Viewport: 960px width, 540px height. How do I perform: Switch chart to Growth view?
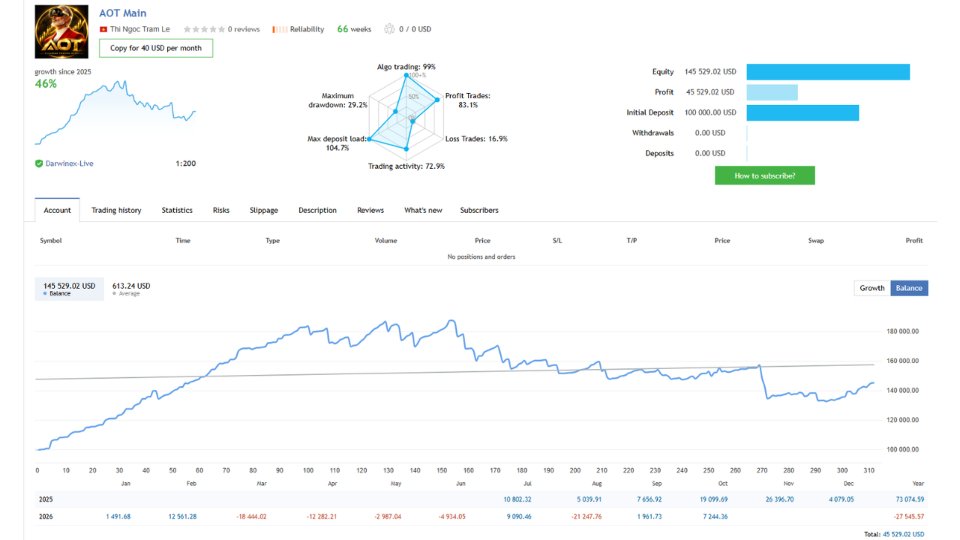872,288
